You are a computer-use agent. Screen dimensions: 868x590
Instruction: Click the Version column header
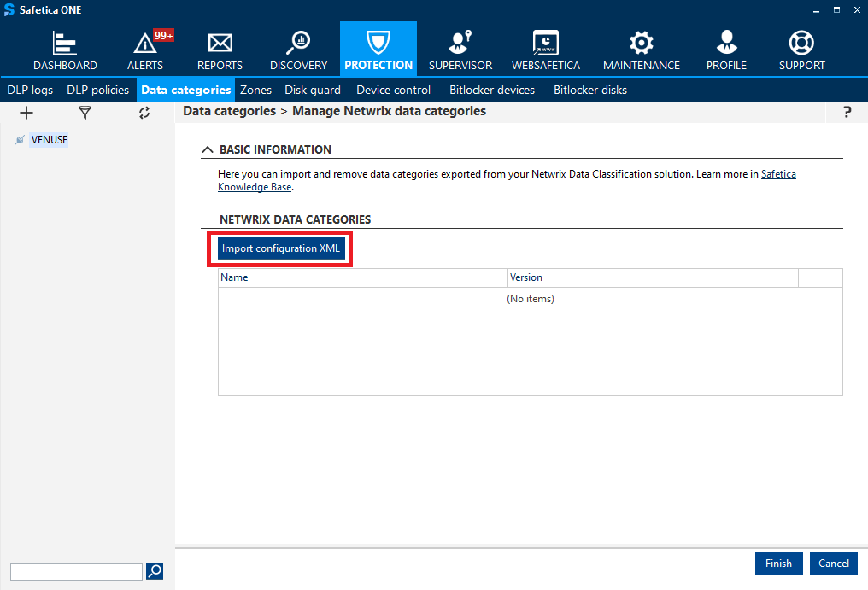tap(653, 277)
